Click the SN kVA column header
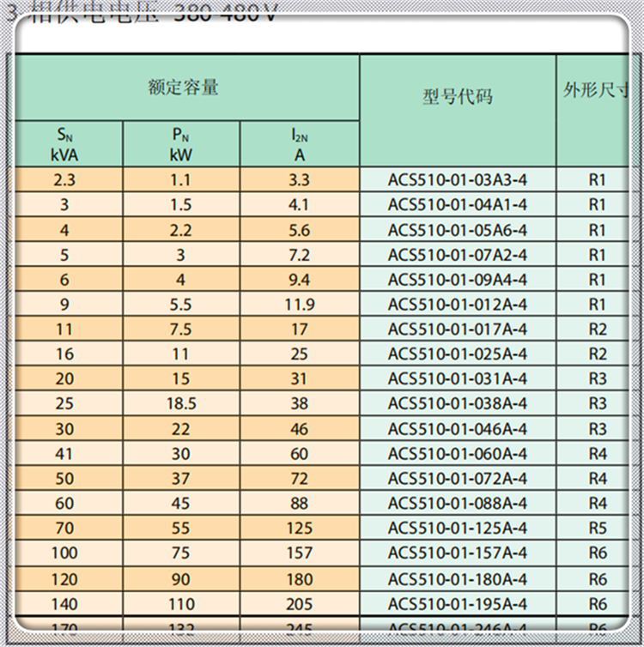Image resolution: width=644 pixels, height=647 pixels. (69, 144)
